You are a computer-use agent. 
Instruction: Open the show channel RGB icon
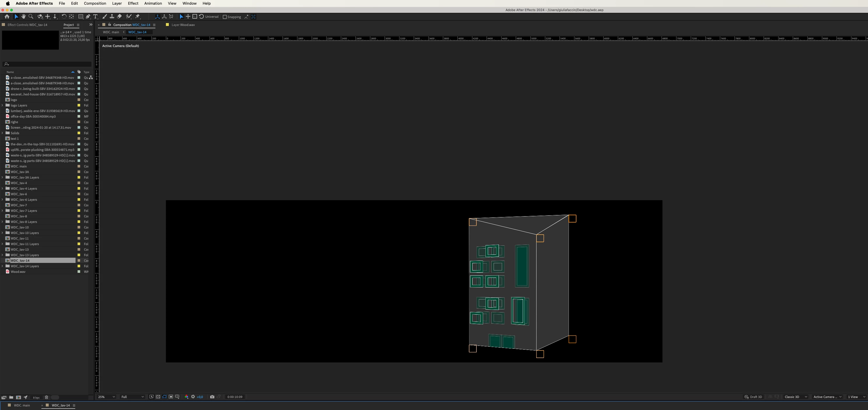pos(186,397)
